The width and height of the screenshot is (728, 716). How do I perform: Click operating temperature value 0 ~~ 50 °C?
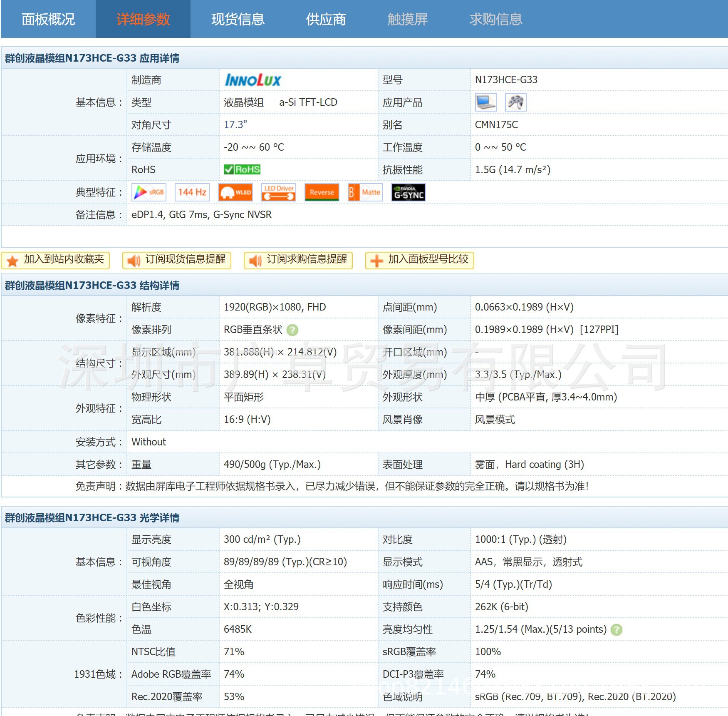[x=501, y=147]
